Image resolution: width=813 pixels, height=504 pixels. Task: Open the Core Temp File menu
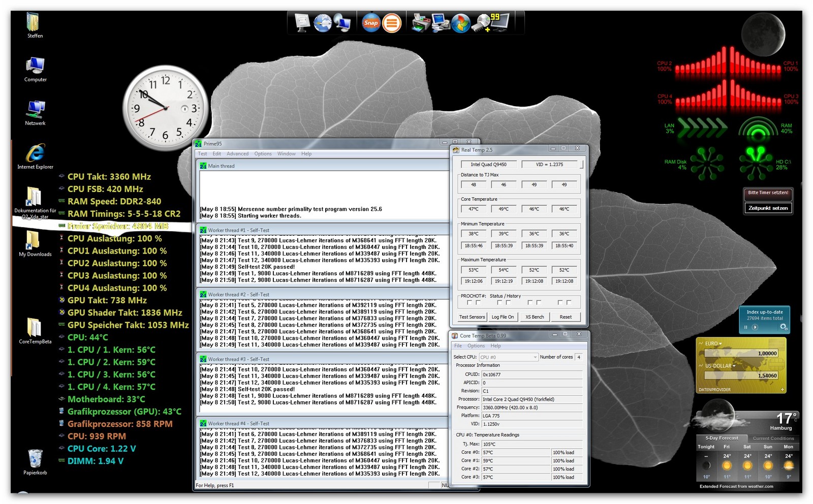pyautogui.click(x=458, y=346)
